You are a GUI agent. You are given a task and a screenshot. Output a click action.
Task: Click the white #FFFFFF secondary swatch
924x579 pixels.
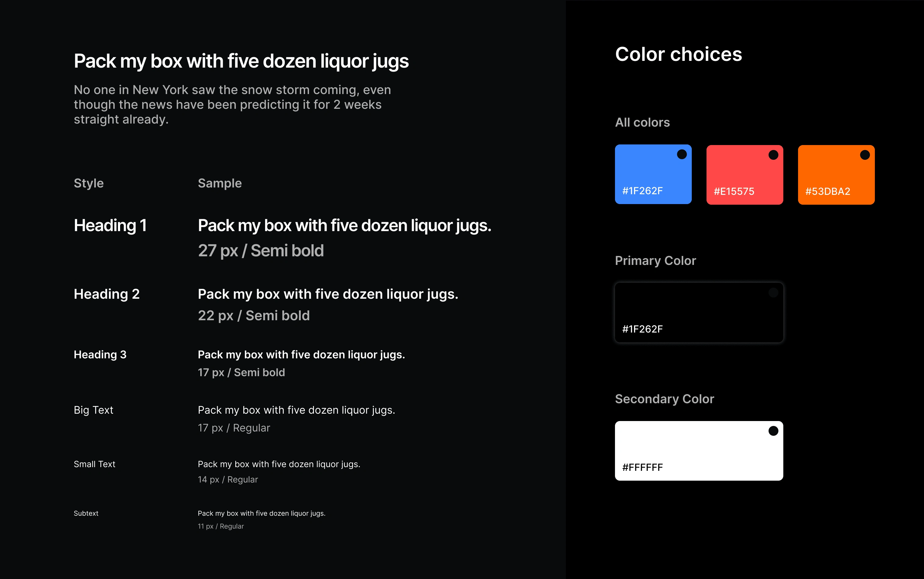coord(699,451)
